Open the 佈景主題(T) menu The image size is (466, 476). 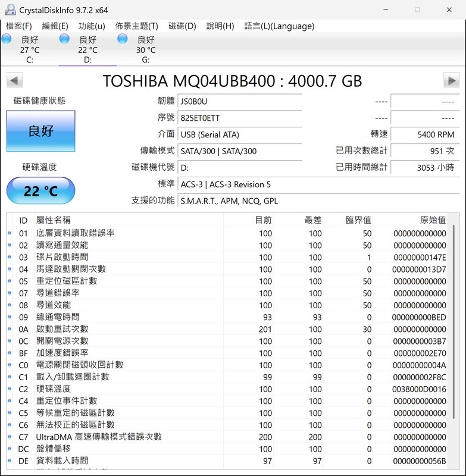[x=137, y=26]
